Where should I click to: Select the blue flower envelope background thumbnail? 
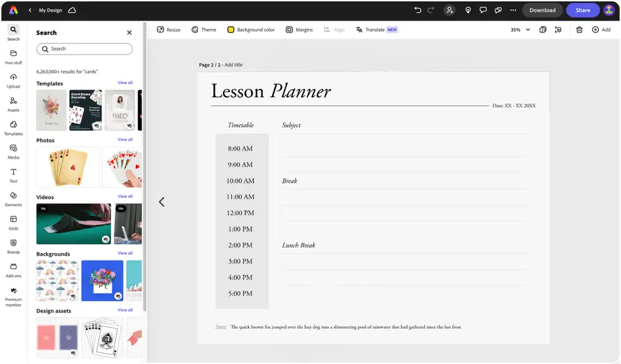click(x=102, y=281)
